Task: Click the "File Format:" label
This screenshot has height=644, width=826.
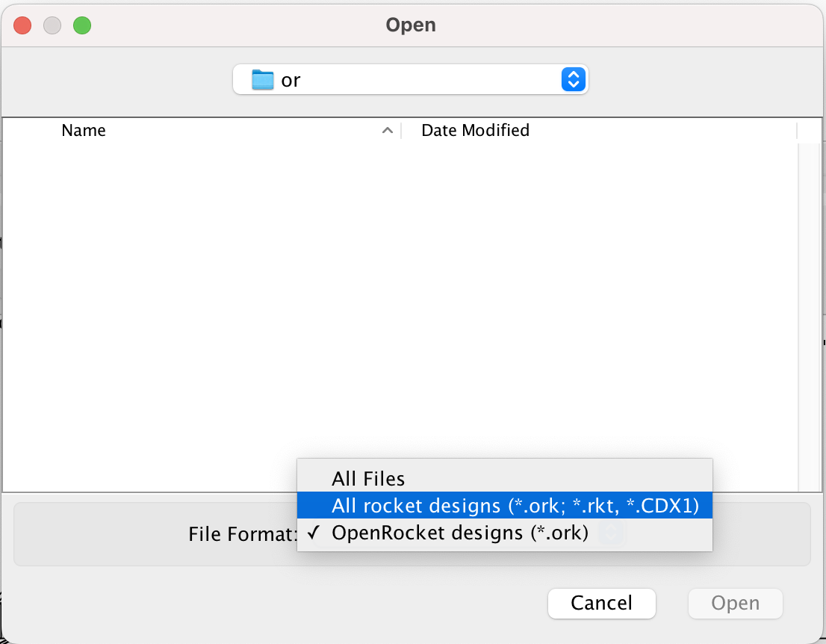Action: [x=243, y=534]
